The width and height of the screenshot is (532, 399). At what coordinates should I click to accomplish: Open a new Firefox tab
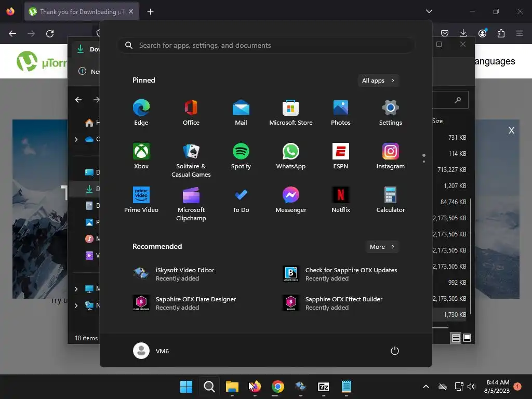[x=150, y=12]
